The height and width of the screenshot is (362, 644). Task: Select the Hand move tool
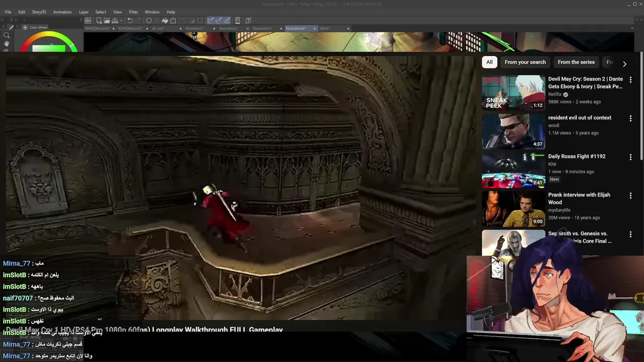click(x=7, y=43)
